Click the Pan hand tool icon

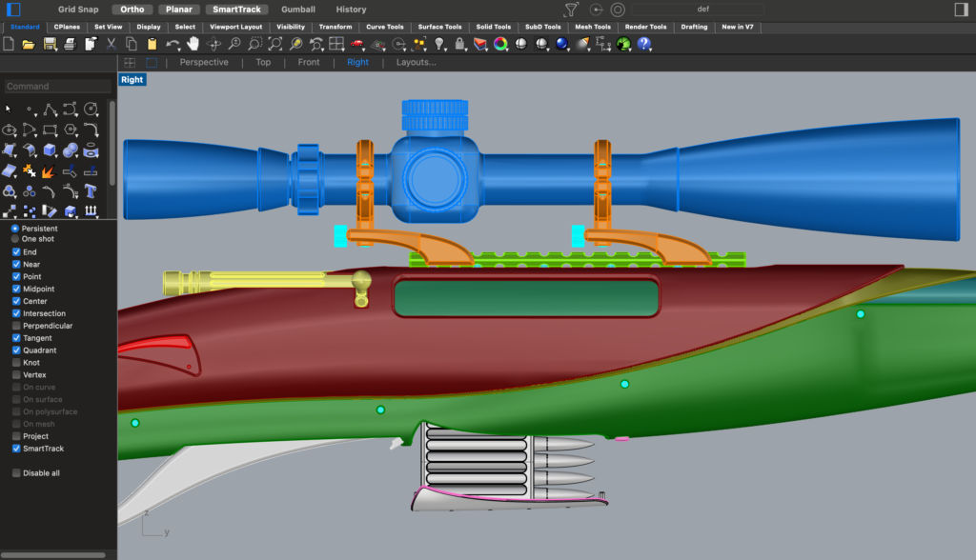point(193,44)
